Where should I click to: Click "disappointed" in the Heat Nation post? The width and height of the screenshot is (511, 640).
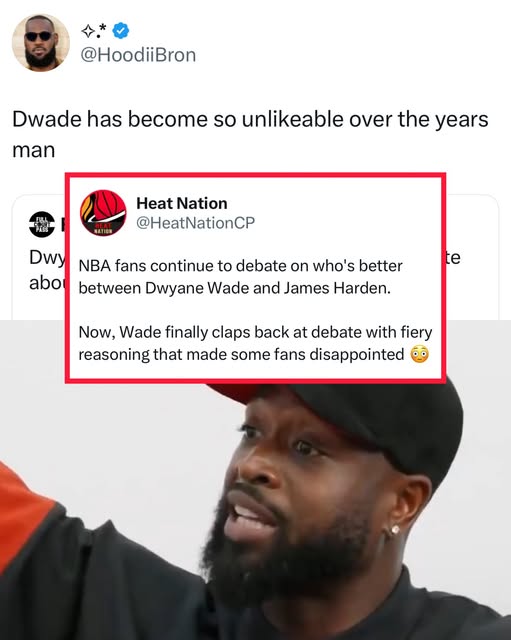click(357, 354)
